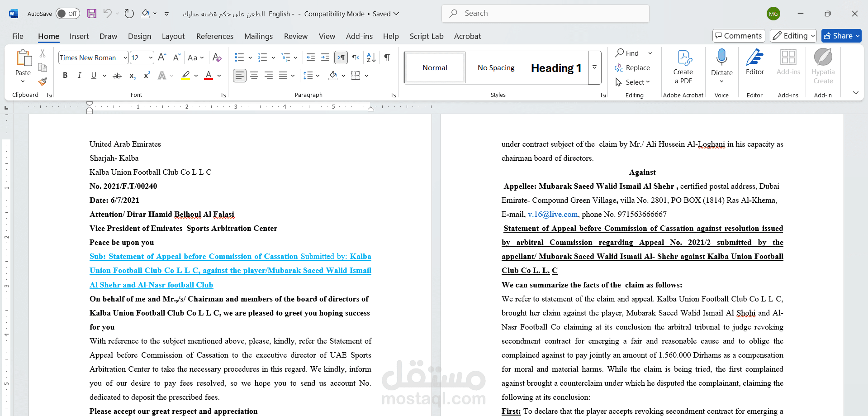Open the Select dropdown in Editing
868x416 pixels.
point(632,82)
